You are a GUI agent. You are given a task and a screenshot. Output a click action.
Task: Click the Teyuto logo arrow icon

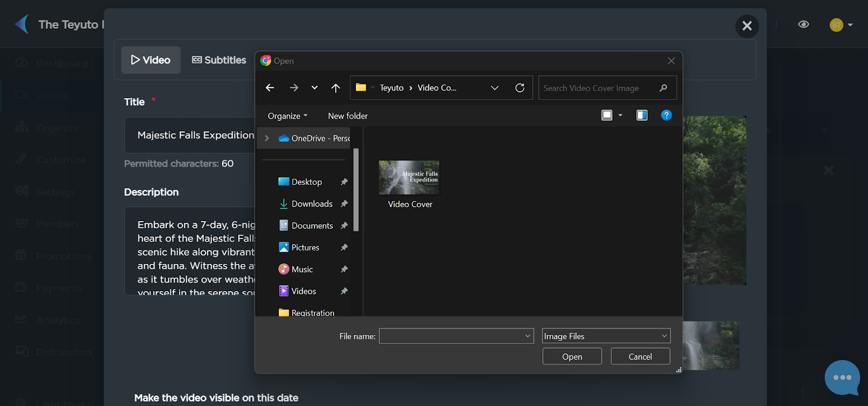pos(22,24)
